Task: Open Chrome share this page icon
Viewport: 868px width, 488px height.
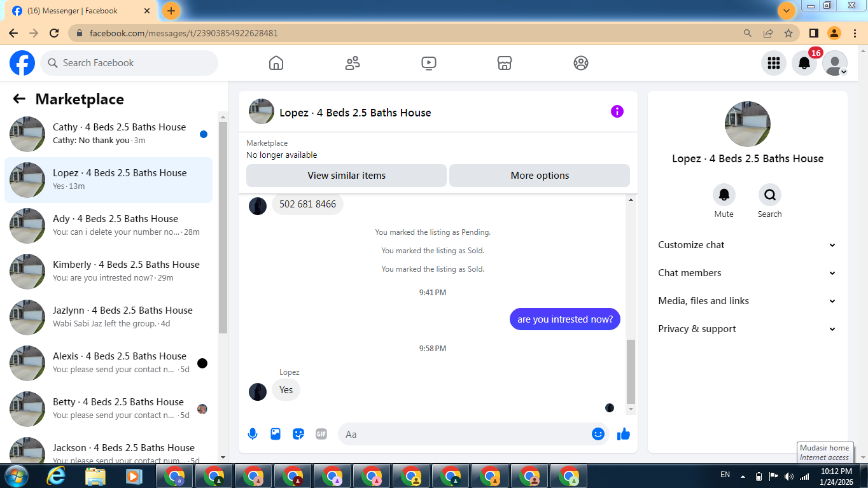Action: (768, 33)
